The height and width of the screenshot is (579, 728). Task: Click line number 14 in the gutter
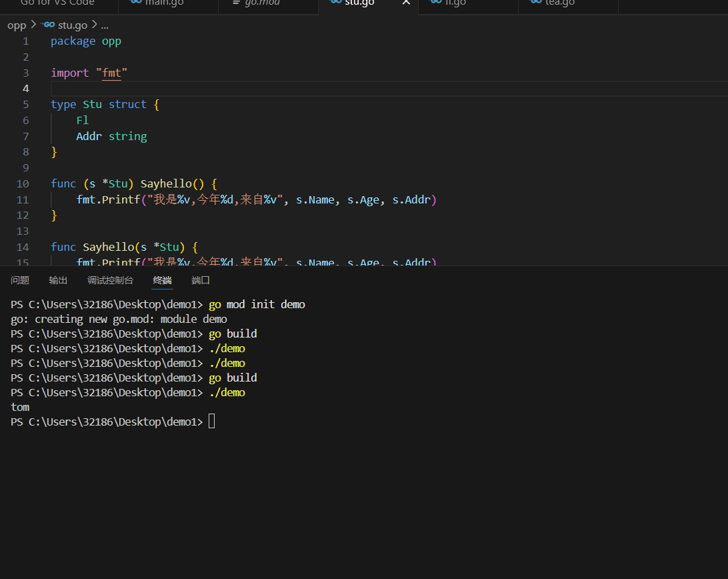[x=23, y=247]
